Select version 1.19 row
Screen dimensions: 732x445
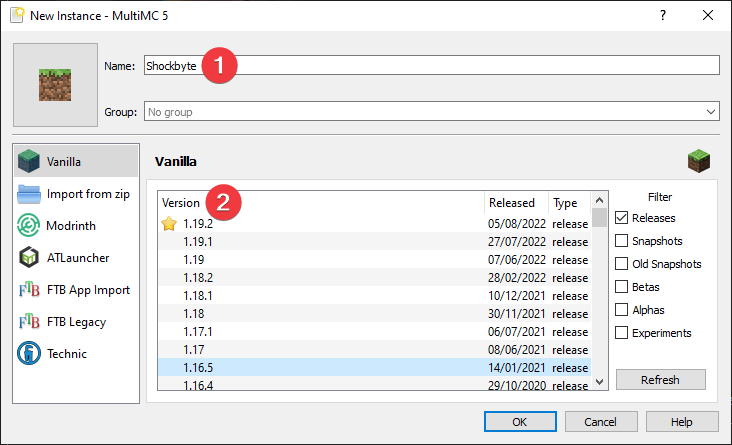374,259
